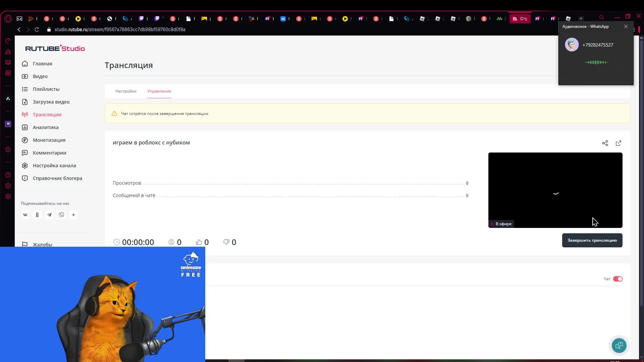Image resolution: width=644 pixels, height=362 pixels.
Task: Click the RUTUBE Studio logo
Action: [x=55, y=48]
